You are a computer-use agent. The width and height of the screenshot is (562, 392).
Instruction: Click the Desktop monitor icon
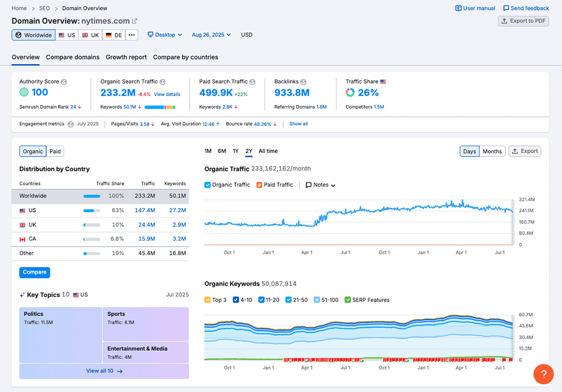pyautogui.click(x=150, y=35)
